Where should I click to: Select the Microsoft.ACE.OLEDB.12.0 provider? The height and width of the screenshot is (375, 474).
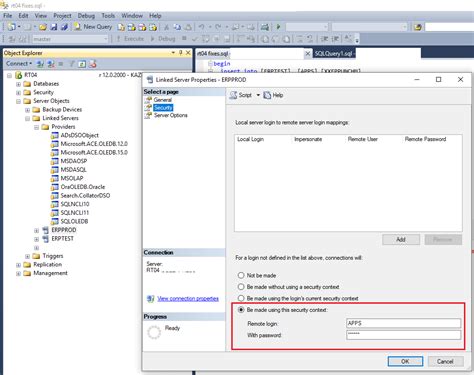pyautogui.click(x=94, y=144)
